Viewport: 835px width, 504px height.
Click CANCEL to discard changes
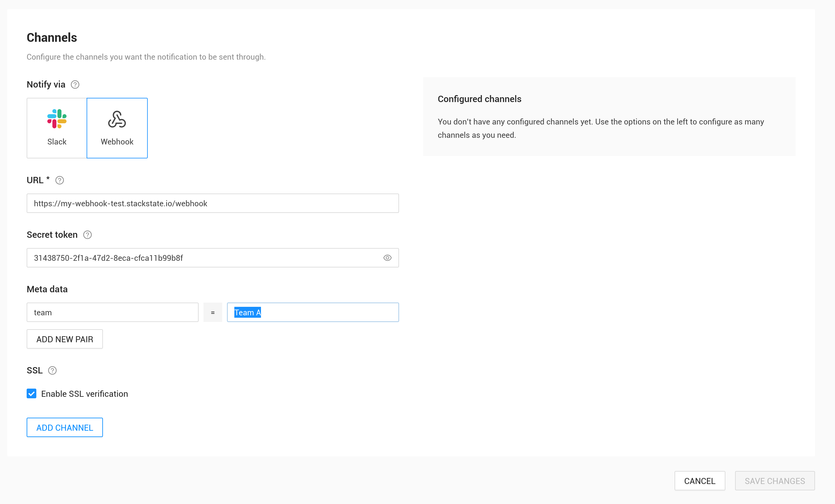700,481
